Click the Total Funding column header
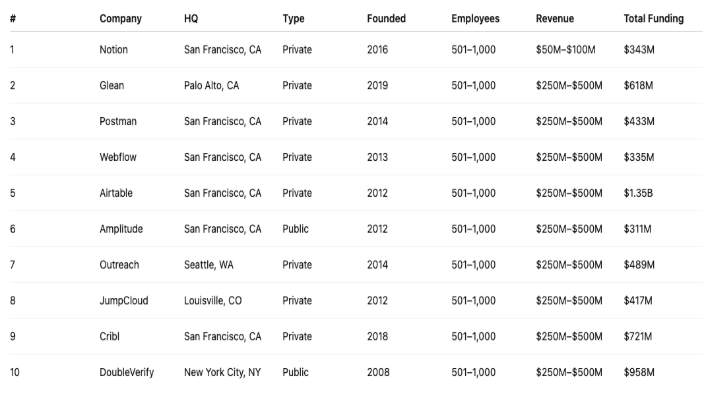 coord(653,19)
